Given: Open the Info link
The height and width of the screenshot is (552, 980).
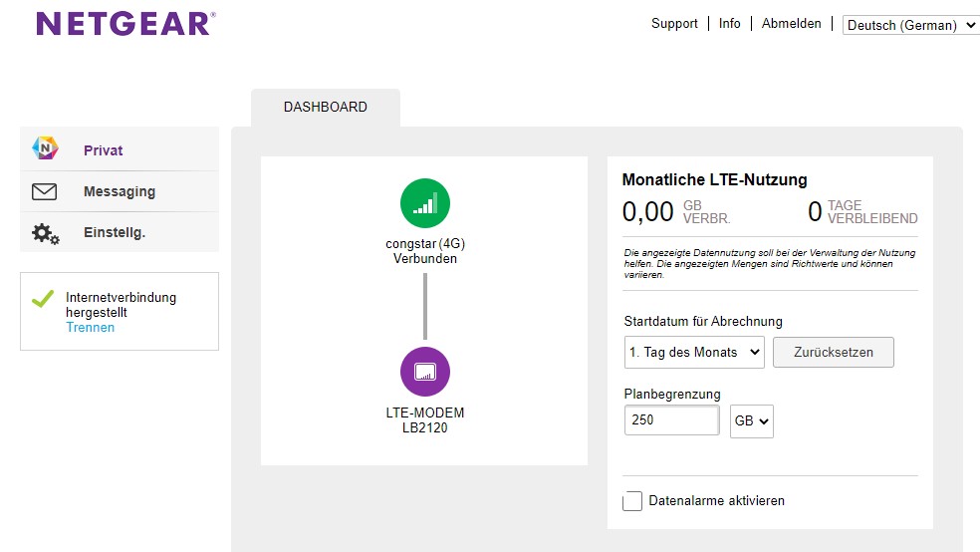Looking at the screenshot, I should coord(729,23).
